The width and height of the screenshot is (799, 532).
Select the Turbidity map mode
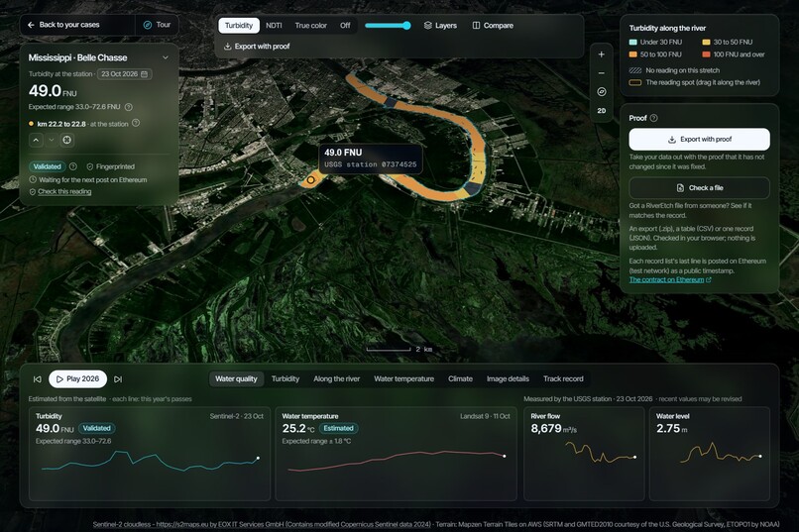[x=239, y=26]
